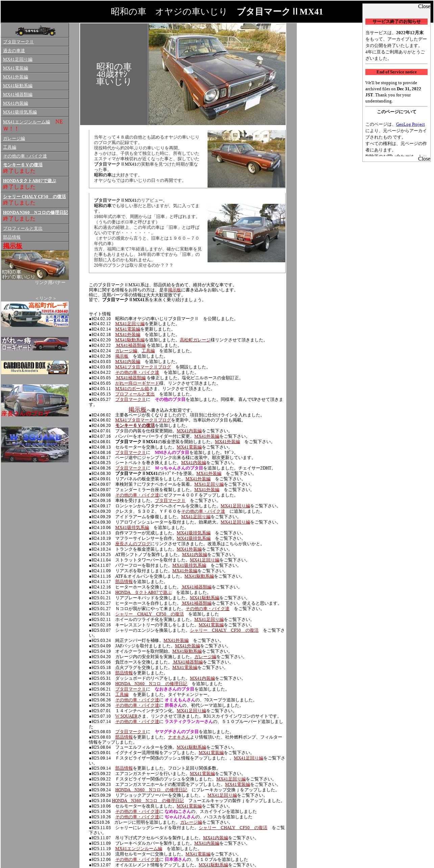Open MX41吸排気系編 link in the H24.10.06 entry
Viewport: 434px width, 868px height.
pyautogui.click(x=132, y=528)
